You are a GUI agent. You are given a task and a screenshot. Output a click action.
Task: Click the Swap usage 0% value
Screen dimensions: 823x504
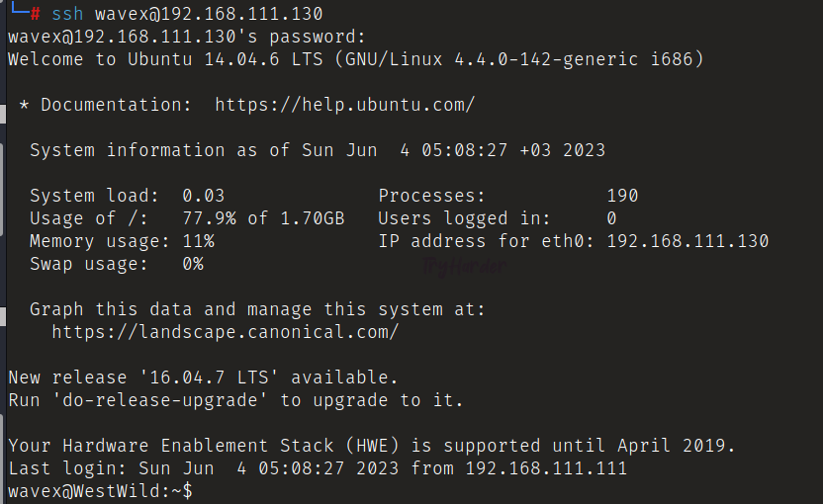(193, 264)
